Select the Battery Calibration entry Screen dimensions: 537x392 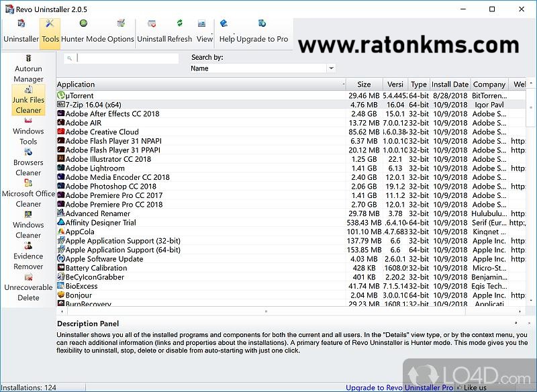(291, 268)
